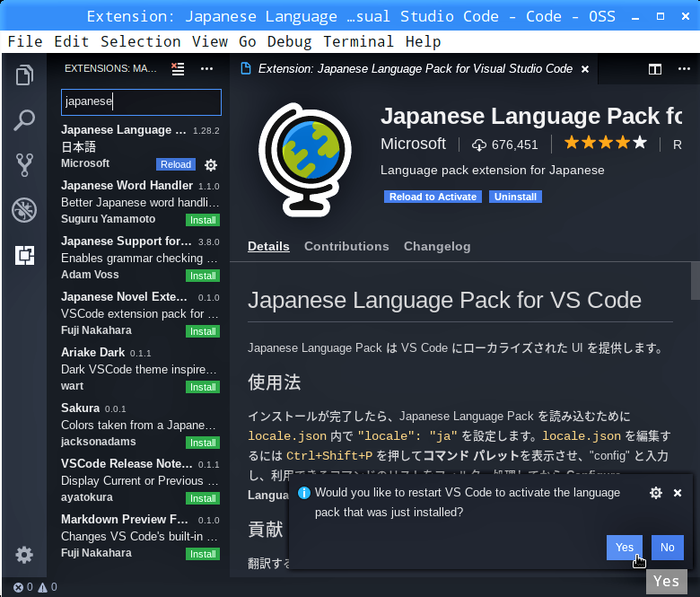This screenshot has width=700, height=597.
Task: Open the Help menu
Action: [423, 41]
